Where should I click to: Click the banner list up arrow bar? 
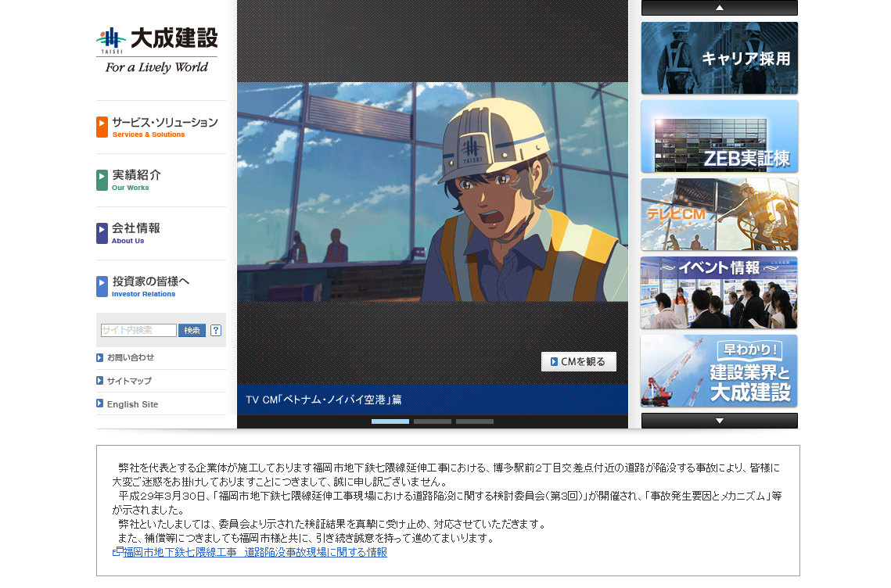click(720, 8)
